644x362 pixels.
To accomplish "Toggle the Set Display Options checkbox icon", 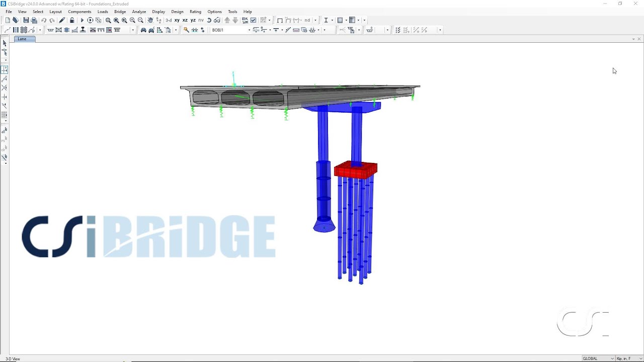I will [253, 20].
